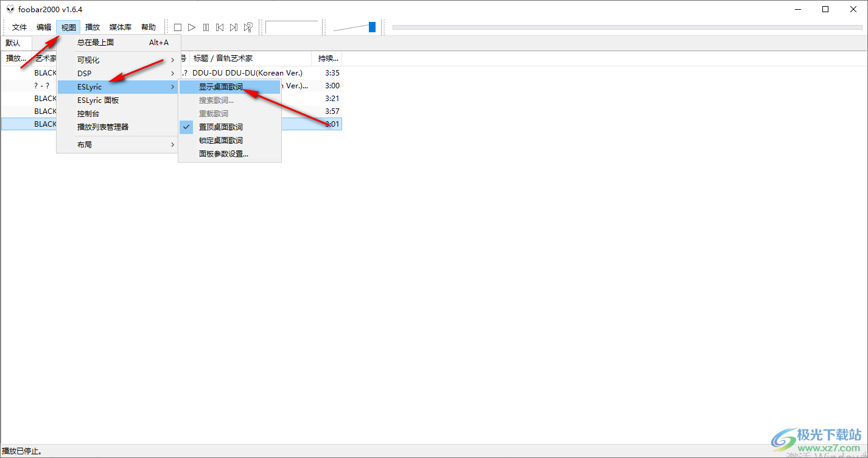868x458 pixels.
Task: Choose 总在最上面 from view menu
Action: 118,43
